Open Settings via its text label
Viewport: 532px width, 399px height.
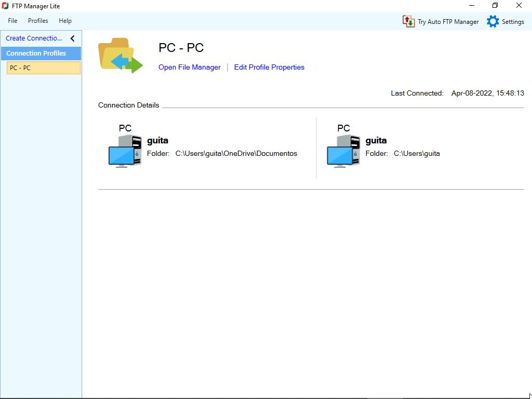[513, 22]
